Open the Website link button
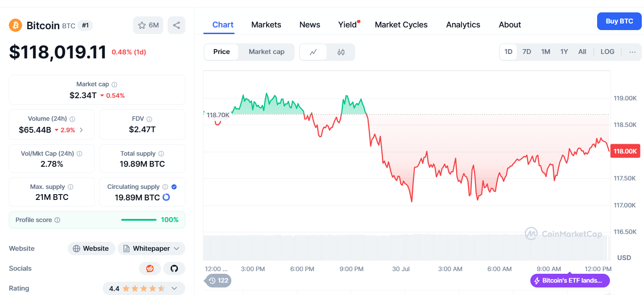Viewport: 644px width, 295px height. 91,249
